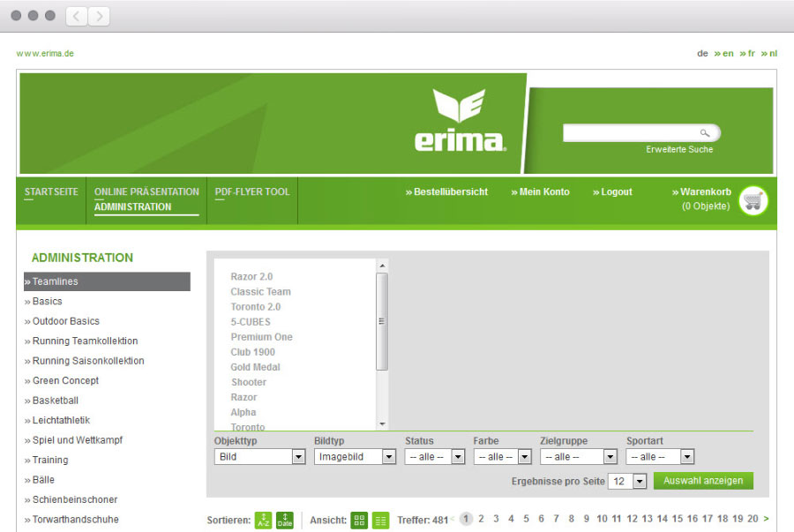
Task: Switch to grid view layout
Action: tap(360, 520)
